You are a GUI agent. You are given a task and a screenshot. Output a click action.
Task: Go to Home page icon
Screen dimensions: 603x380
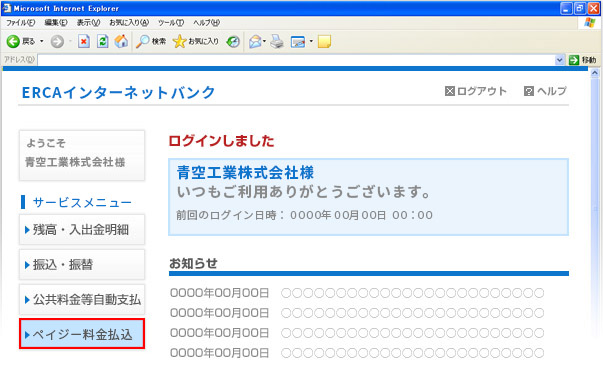coord(121,41)
